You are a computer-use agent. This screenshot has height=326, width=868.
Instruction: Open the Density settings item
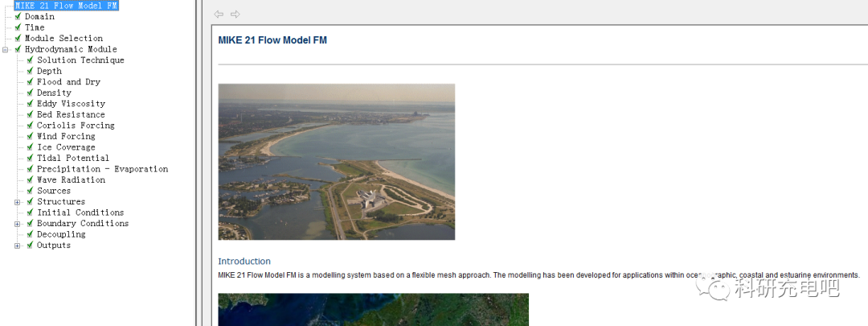(x=55, y=93)
